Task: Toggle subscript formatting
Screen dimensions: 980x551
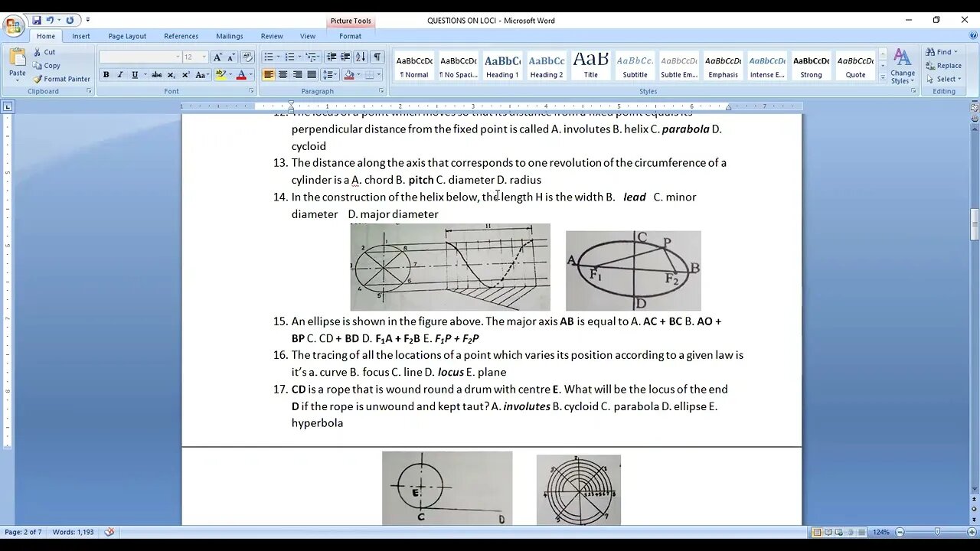Action: [x=171, y=75]
